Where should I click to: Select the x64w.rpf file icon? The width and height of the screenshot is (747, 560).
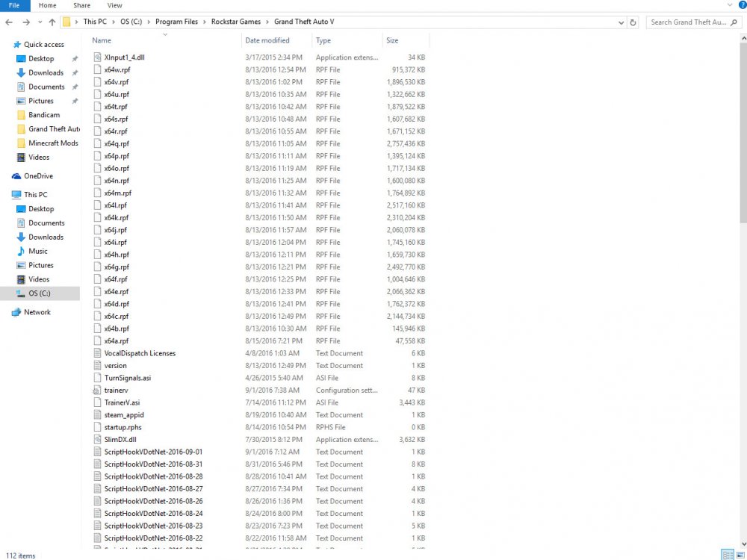97,69
